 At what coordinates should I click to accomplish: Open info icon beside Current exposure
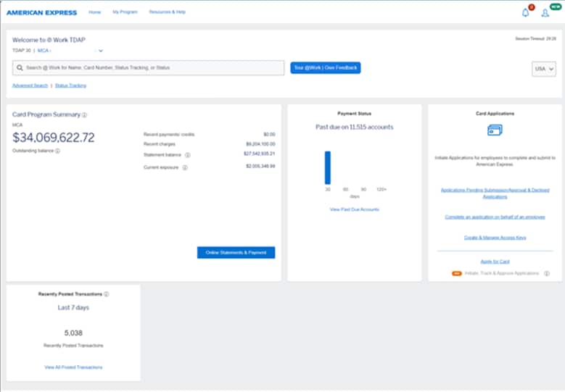[185, 167]
